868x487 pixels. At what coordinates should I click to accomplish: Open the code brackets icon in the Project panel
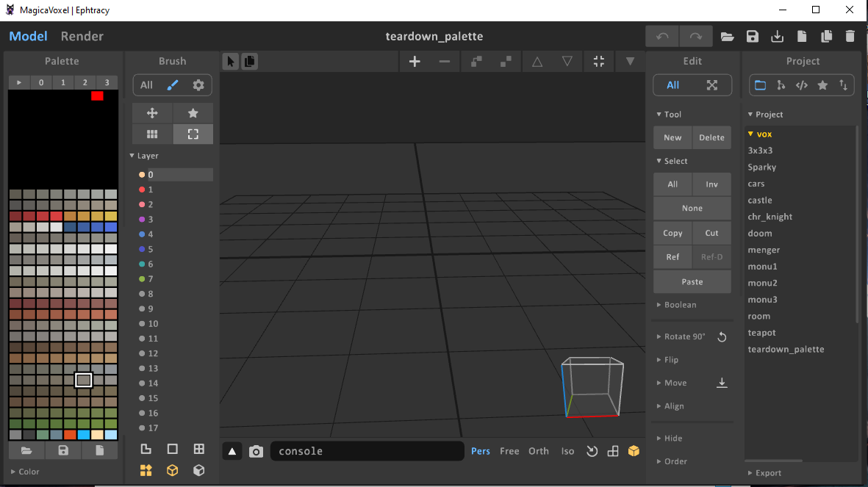pos(802,85)
